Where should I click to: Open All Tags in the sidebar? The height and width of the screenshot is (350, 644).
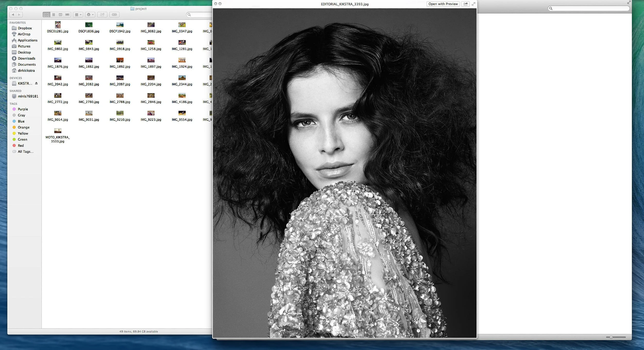click(x=25, y=151)
